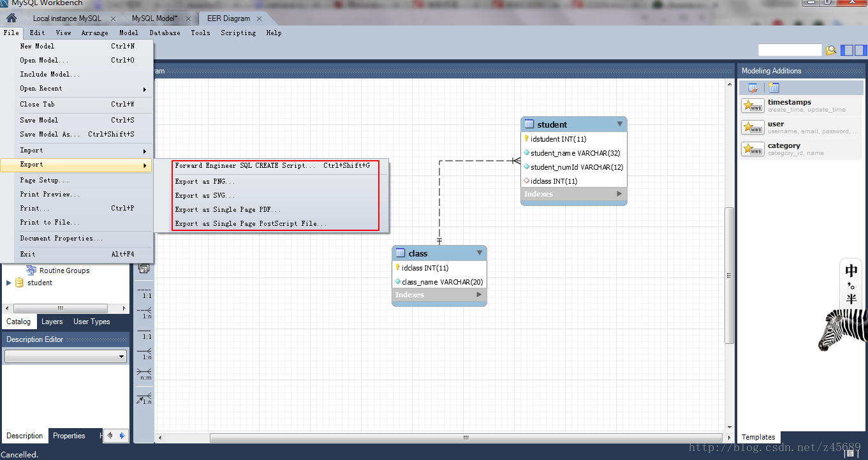Open the Database menu
The width and height of the screenshot is (868, 460).
(x=165, y=33)
